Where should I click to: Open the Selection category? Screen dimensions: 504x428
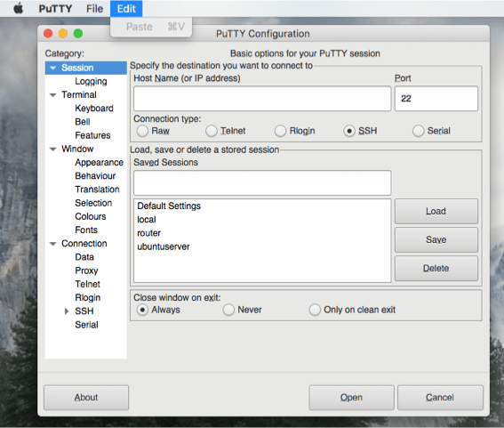(x=93, y=203)
